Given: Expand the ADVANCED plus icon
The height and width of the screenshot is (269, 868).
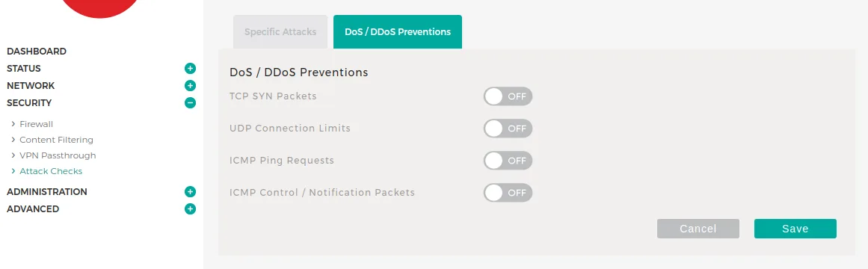Looking at the screenshot, I should [190, 209].
